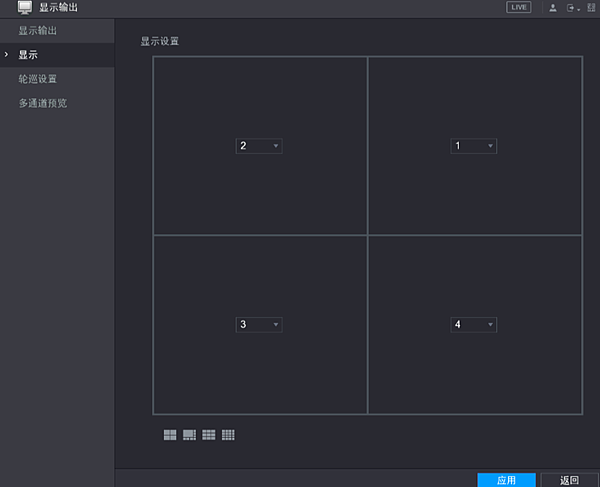Open the logout menu icon
Image resolution: width=600 pixels, height=487 pixels.
pos(573,8)
